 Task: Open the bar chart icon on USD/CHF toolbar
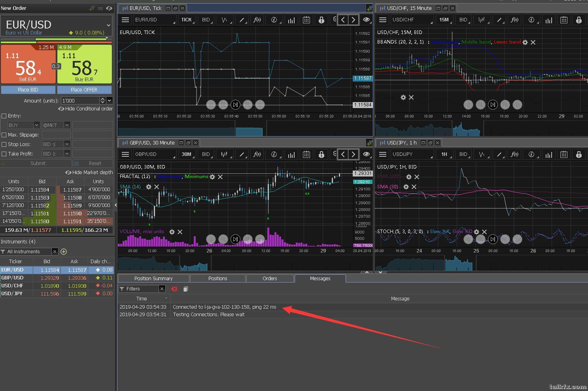548,20
